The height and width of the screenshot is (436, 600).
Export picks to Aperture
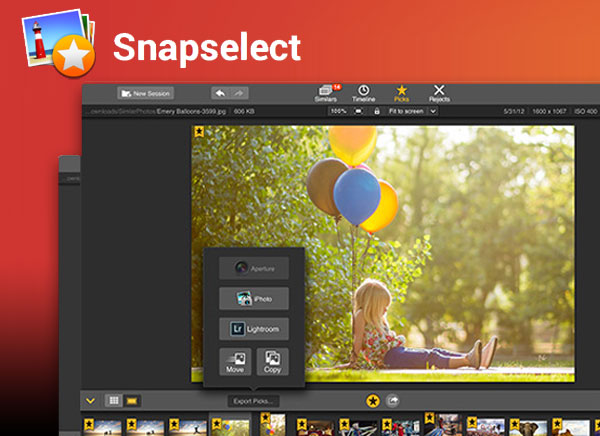[x=254, y=268]
